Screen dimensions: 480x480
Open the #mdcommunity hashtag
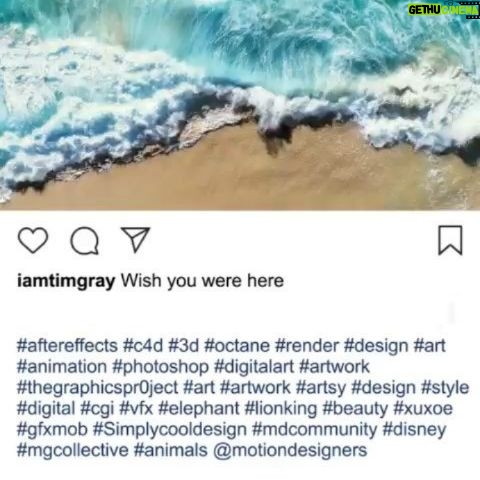314,430
